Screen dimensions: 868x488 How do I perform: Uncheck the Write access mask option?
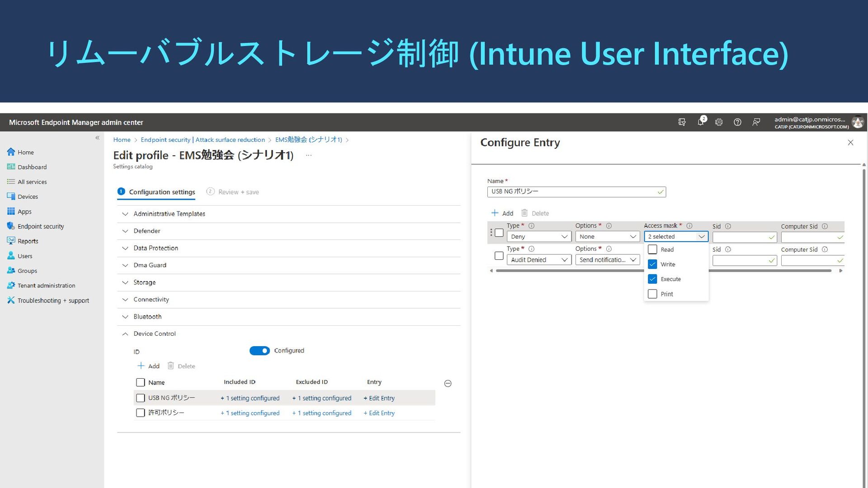[x=652, y=264]
